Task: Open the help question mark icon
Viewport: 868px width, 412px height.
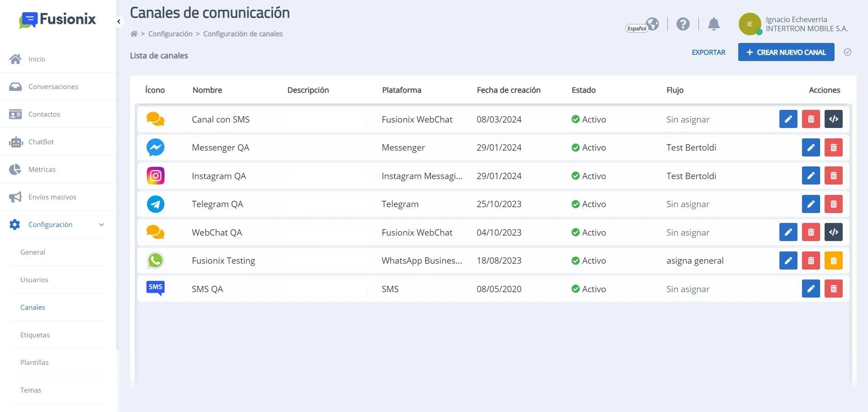Action: click(x=683, y=24)
